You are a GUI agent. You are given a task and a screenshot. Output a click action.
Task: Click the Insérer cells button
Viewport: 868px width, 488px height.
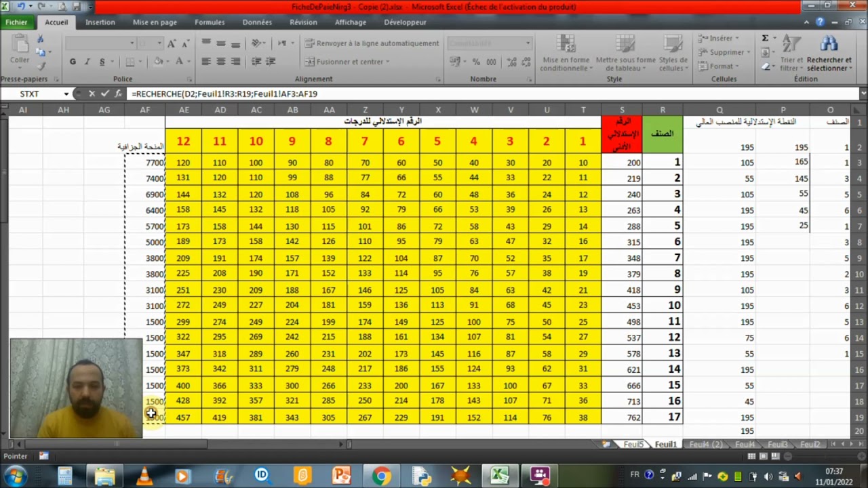click(x=718, y=38)
